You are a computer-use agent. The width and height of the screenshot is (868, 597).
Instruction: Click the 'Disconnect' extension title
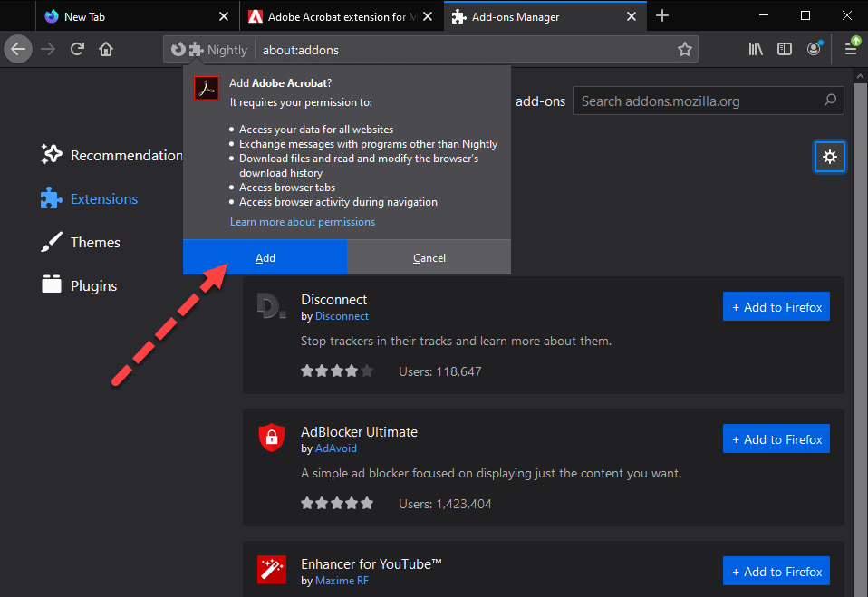333,299
